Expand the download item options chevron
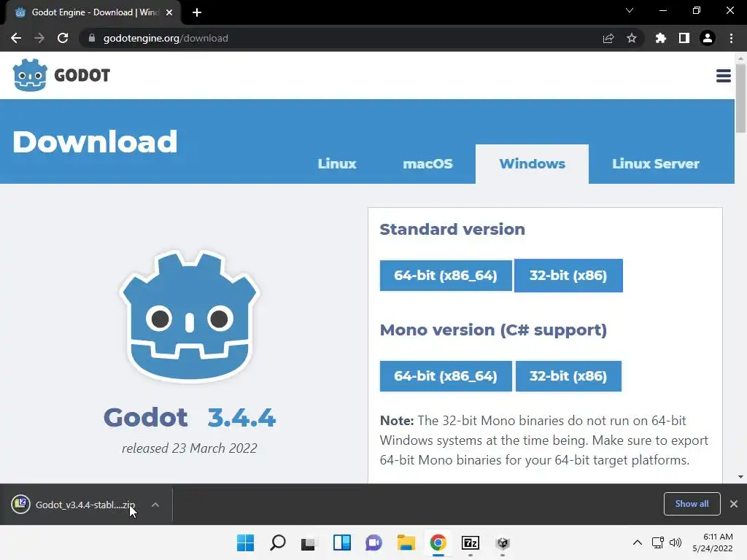 tap(155, 505)
